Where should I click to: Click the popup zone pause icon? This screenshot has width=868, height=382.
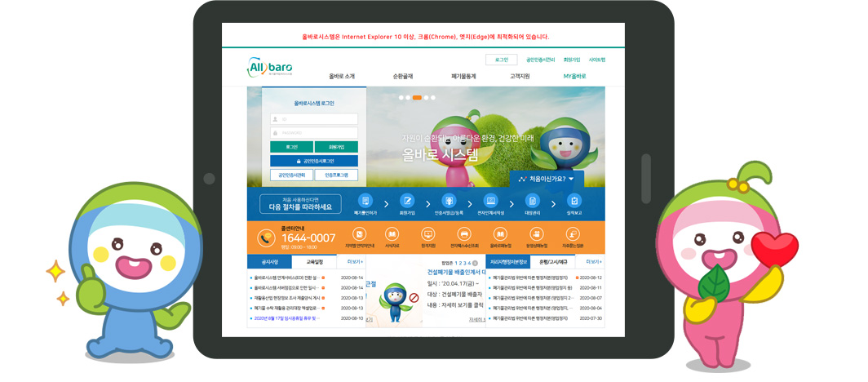pos(475,263)
